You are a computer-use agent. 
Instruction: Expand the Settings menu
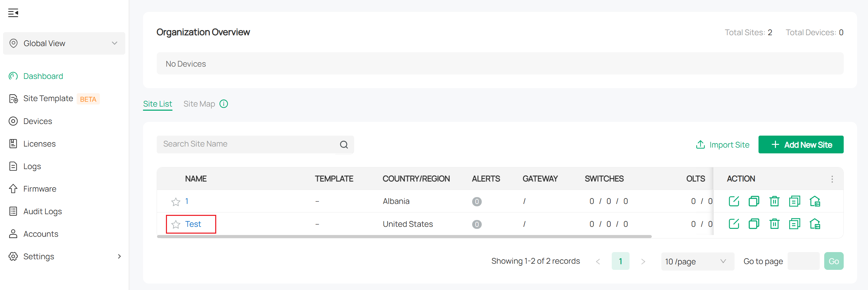(x=39, y=256)
